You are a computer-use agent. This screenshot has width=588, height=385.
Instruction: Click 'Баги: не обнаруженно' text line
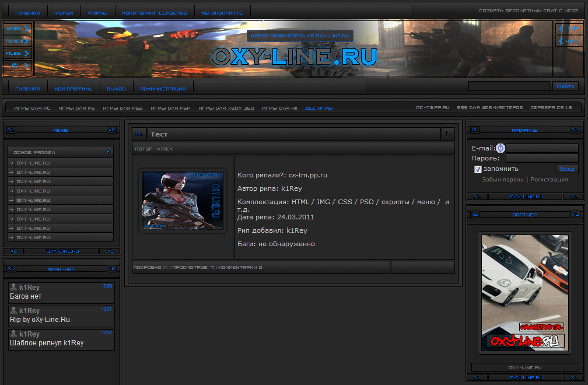click(276, 244)
